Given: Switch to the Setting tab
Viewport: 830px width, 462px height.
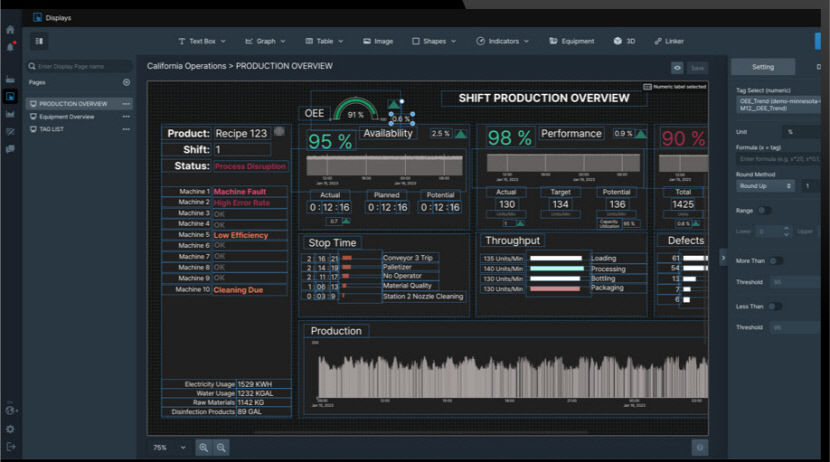Looking at the screenshot, I should pyautogui.click(x=763, y=67).
